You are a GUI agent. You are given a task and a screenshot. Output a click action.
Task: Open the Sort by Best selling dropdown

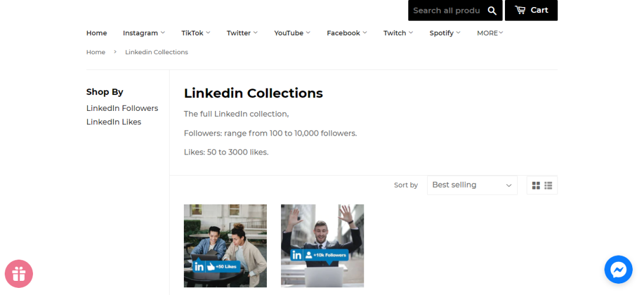[x=472, y=185]
